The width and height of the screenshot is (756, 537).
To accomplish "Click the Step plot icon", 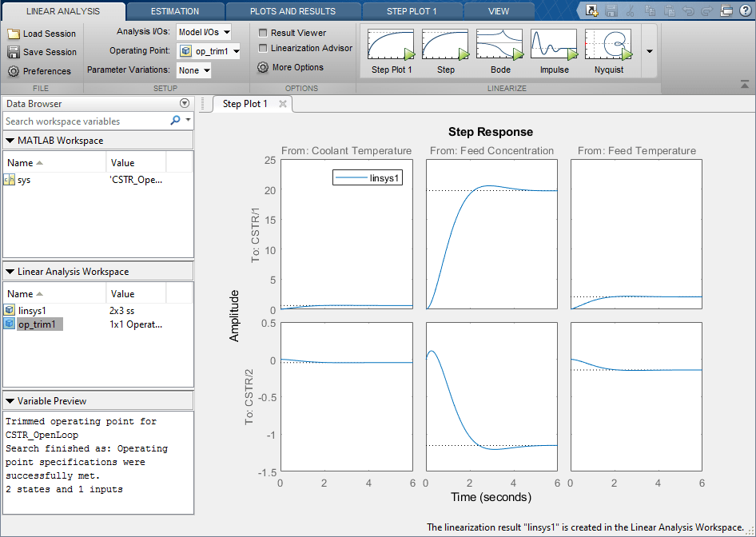I will coord(445,45).
